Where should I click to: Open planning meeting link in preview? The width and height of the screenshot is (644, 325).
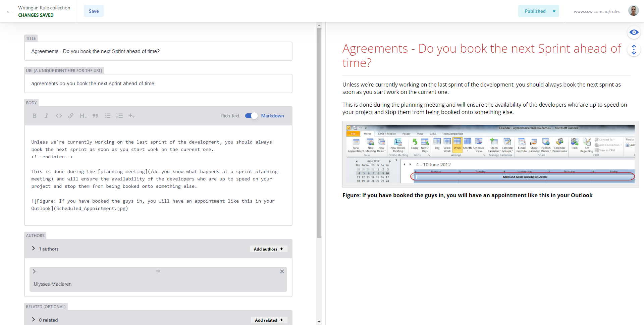[423, 105]
